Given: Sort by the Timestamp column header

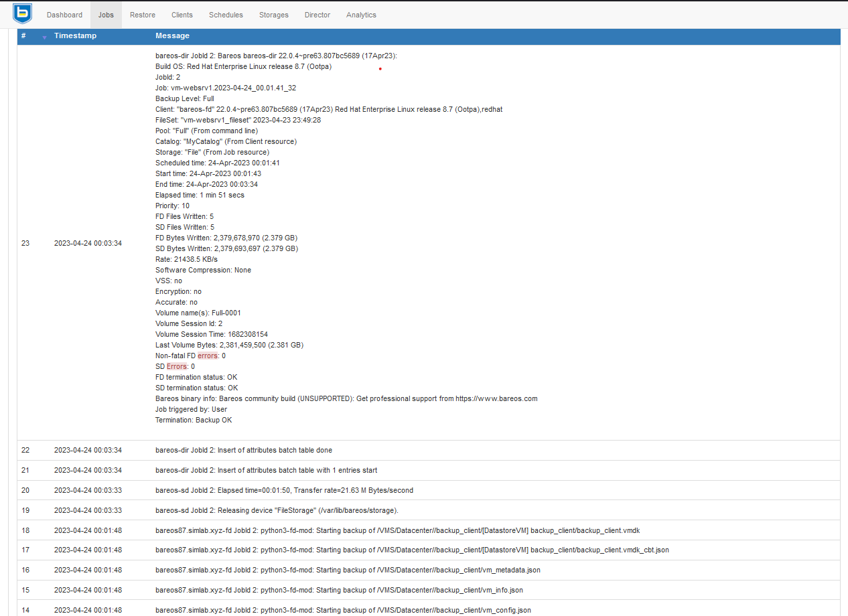Looking at the screenshot, I should tap(75, 35).
